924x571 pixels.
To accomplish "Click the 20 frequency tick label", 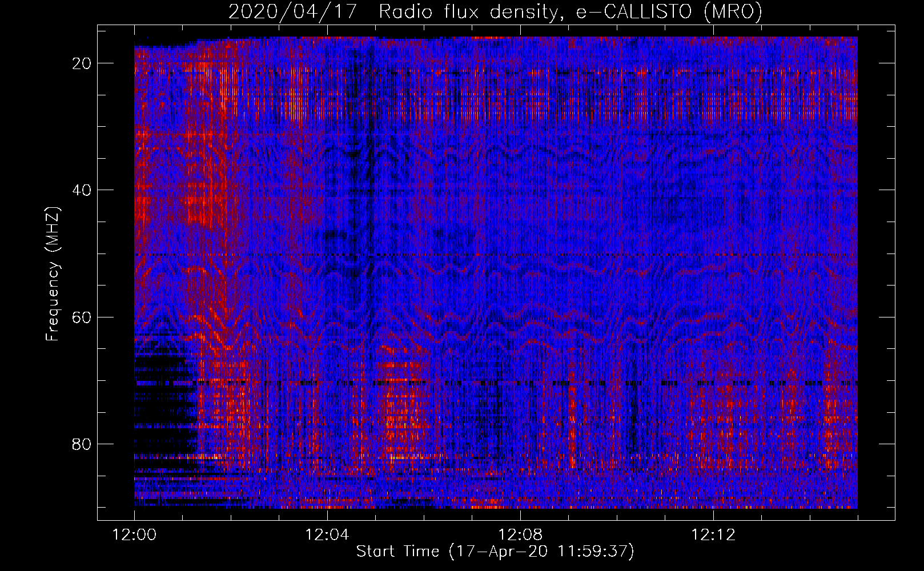I will [x=82, y=63].
